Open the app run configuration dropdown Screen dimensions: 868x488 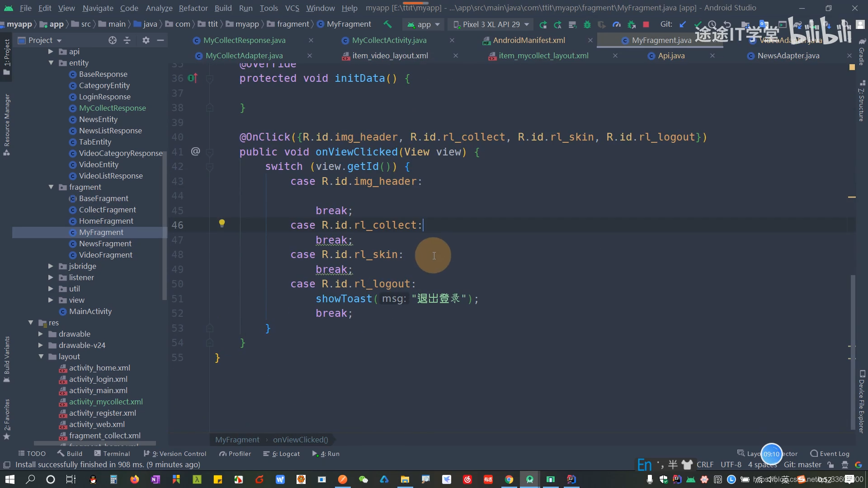tap(423, 24)
